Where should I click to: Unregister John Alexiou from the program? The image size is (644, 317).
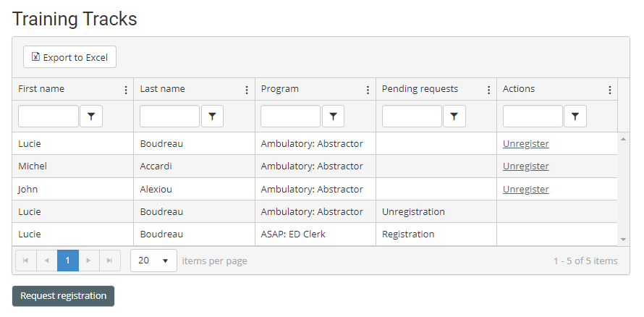point(526,189)
